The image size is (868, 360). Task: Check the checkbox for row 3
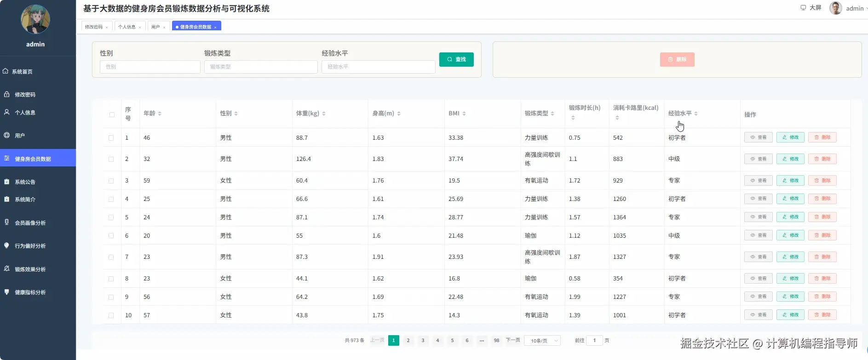[111, 181]
